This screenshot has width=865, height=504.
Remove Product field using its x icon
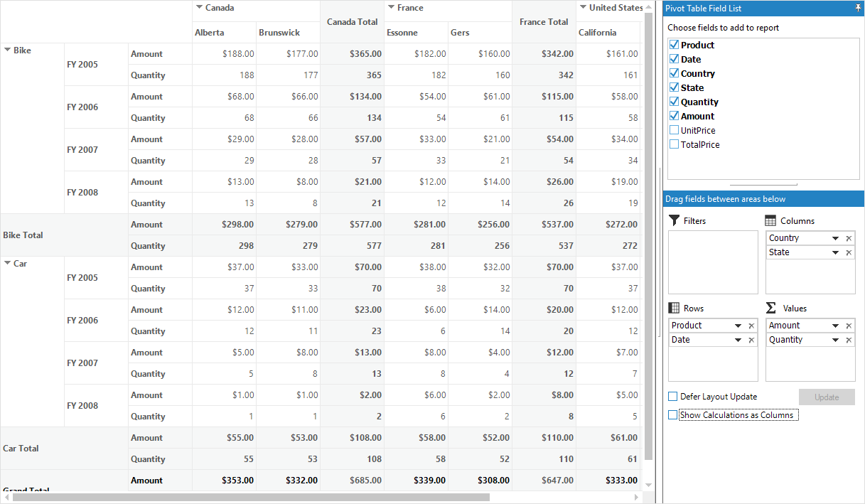pyautogui.click(x=751, y=326)
